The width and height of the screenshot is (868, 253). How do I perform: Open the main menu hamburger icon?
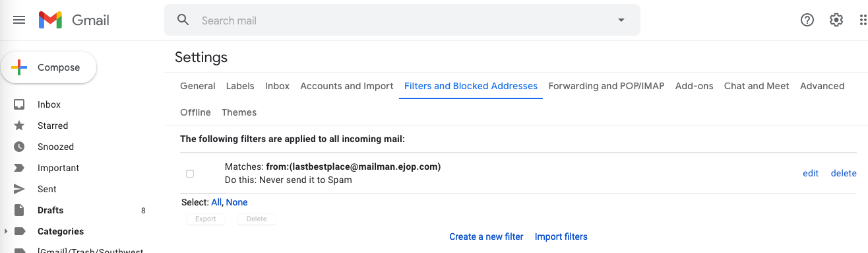pos(19,20)
